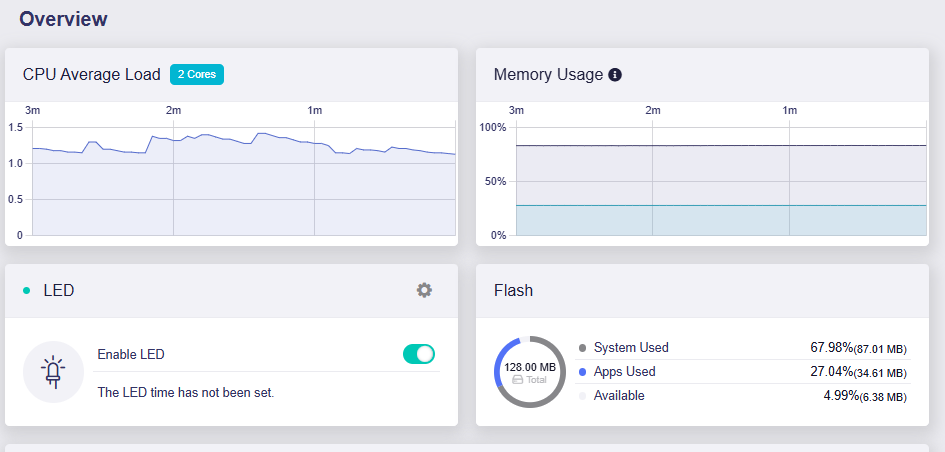
Task: Disable the Enable LED toggle switch
Action: [418, 354]
